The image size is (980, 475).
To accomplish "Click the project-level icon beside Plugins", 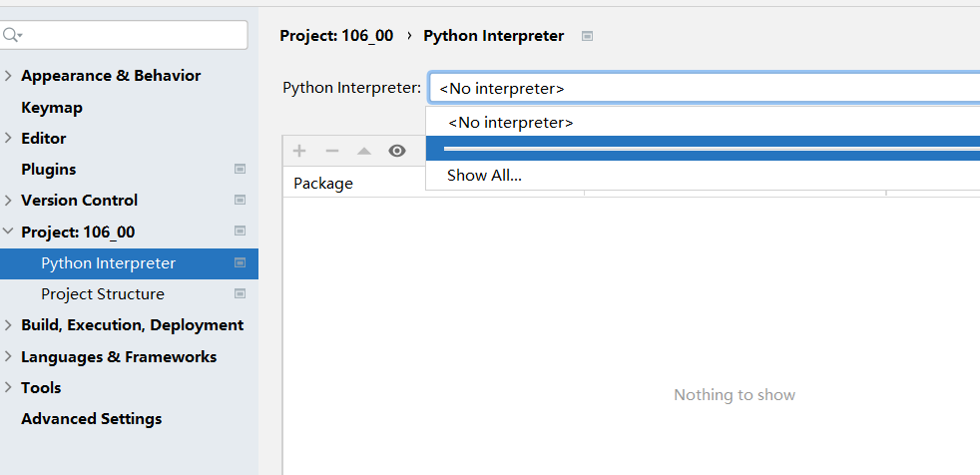I will [x=240, y=169].
